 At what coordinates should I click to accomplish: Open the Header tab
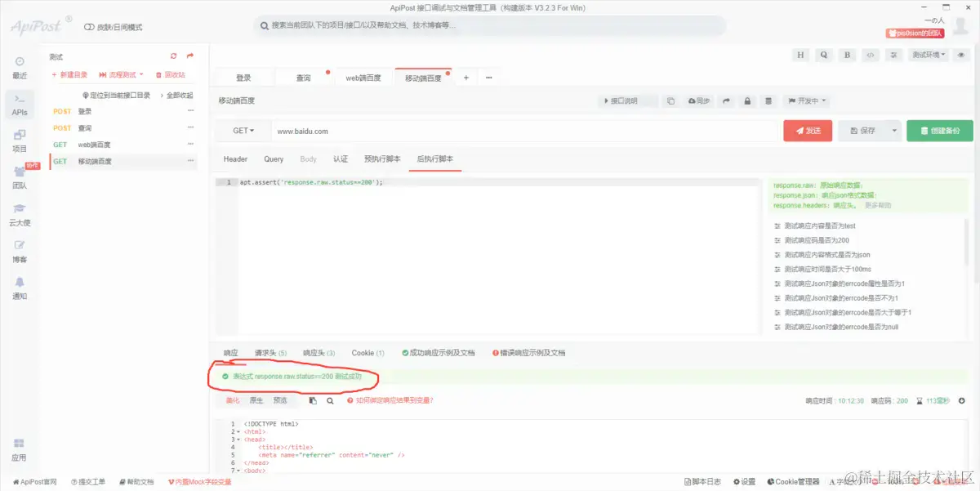(235, 159)
